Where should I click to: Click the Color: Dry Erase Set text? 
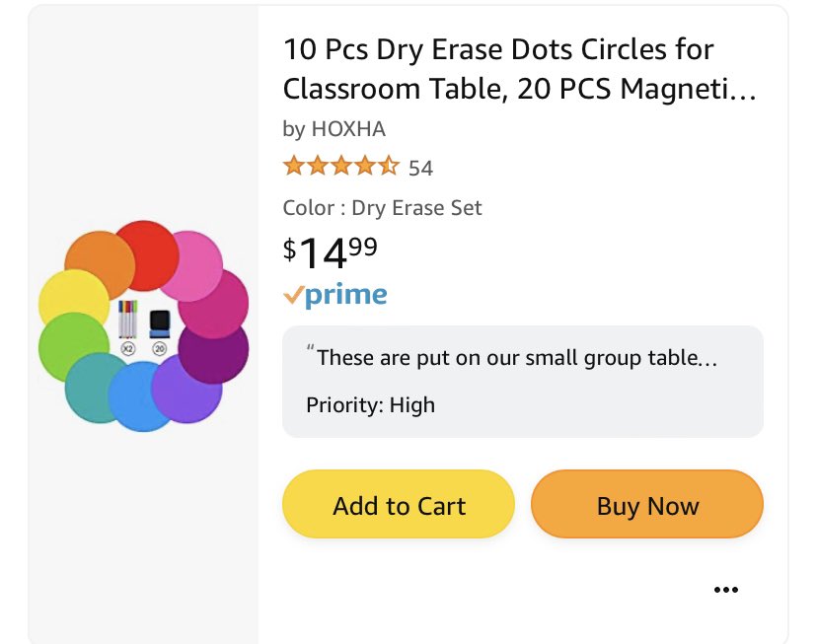point(382,208)
